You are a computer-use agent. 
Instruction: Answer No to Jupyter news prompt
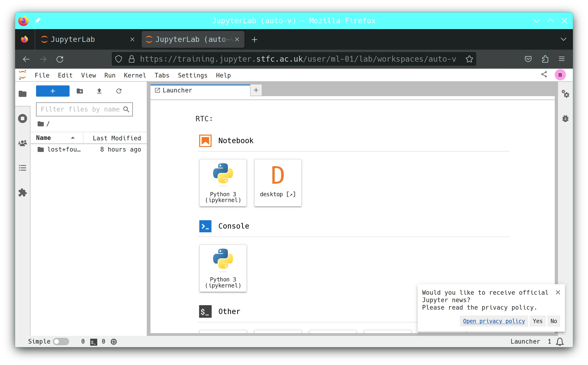(x=554, y=321)
